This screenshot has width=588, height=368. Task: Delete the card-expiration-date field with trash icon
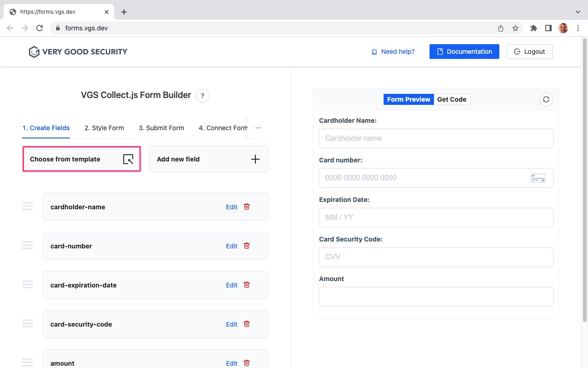[x=247, y=285]
